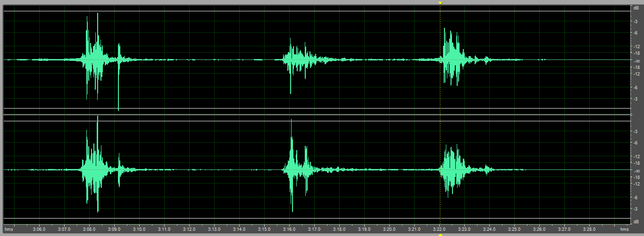Screen dimensions: 644x236
Task: Select the 3:25.0 ruler position
Action: [x=514, y=229]
